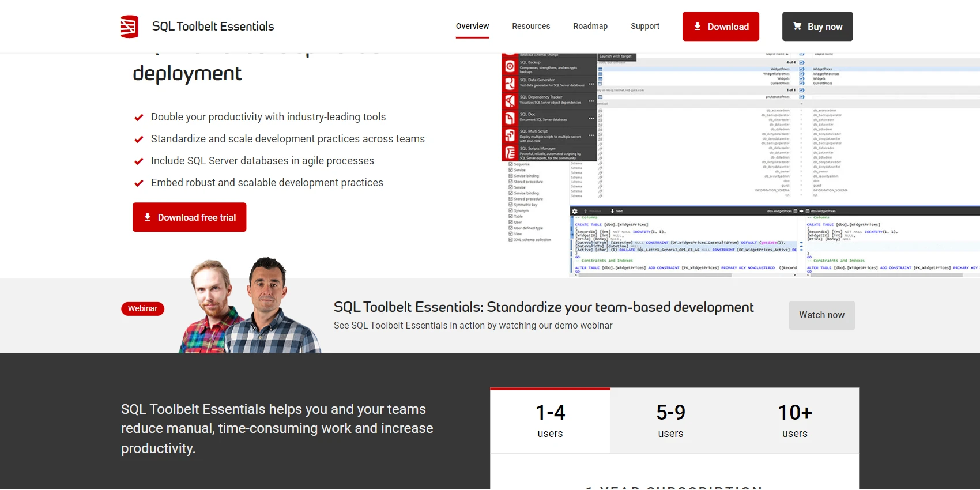Toggle the XML schema collection checkbox
The height and width of the screenshot is (490, 980).
511,239
